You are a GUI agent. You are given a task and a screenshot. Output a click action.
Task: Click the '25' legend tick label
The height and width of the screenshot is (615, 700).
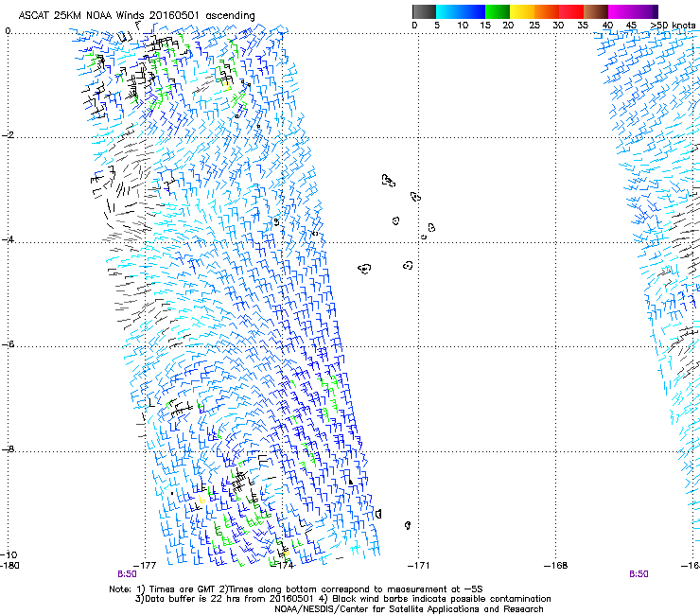(x=534, y=26)
